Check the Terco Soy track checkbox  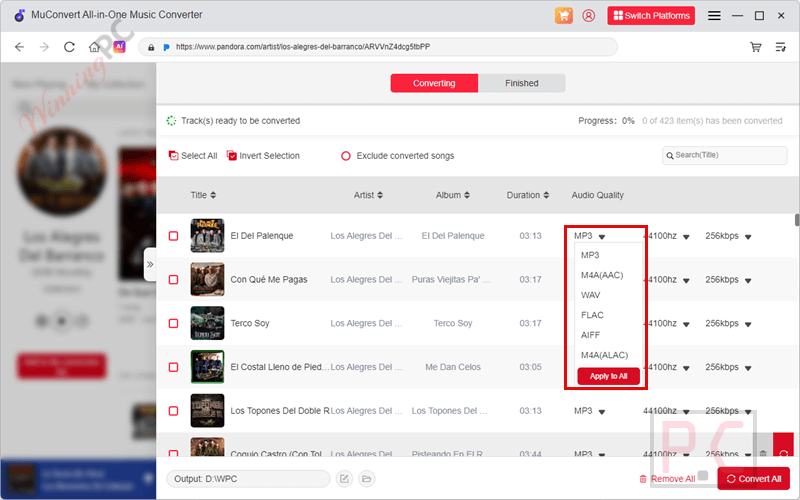[x=173, y=323]
